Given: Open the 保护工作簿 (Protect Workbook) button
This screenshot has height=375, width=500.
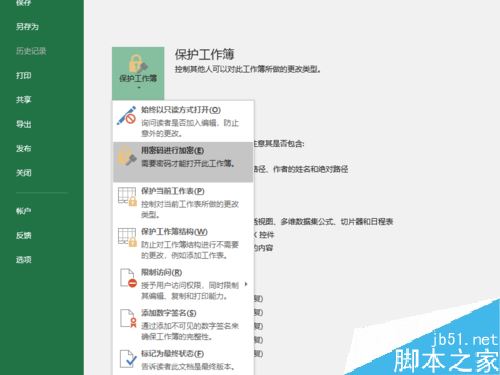Looking at the screenshot, I should (x=138, y=73).
